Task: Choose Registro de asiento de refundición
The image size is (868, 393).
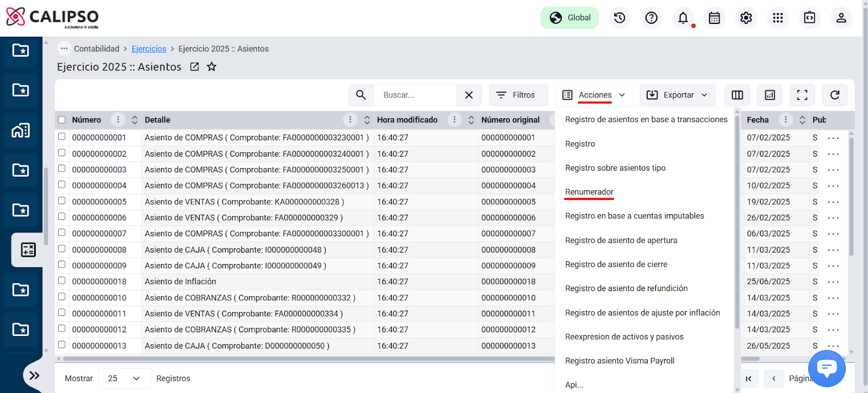Action: click(x=626, y=288)
